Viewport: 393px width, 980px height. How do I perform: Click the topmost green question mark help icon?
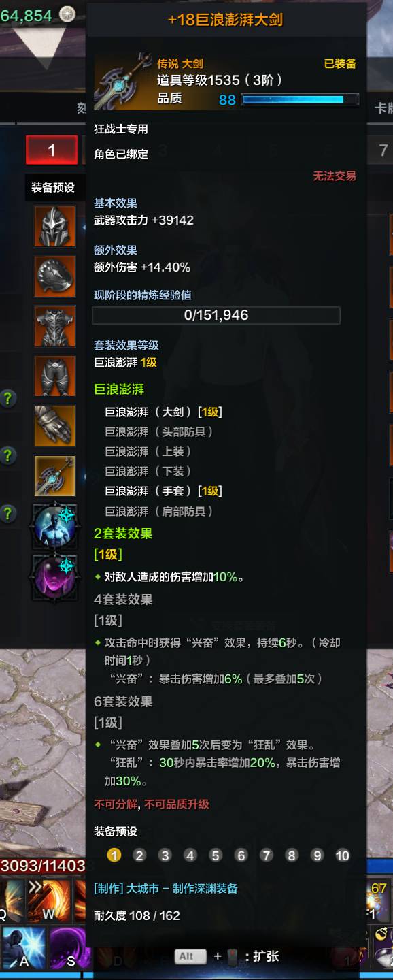point(7,399)
